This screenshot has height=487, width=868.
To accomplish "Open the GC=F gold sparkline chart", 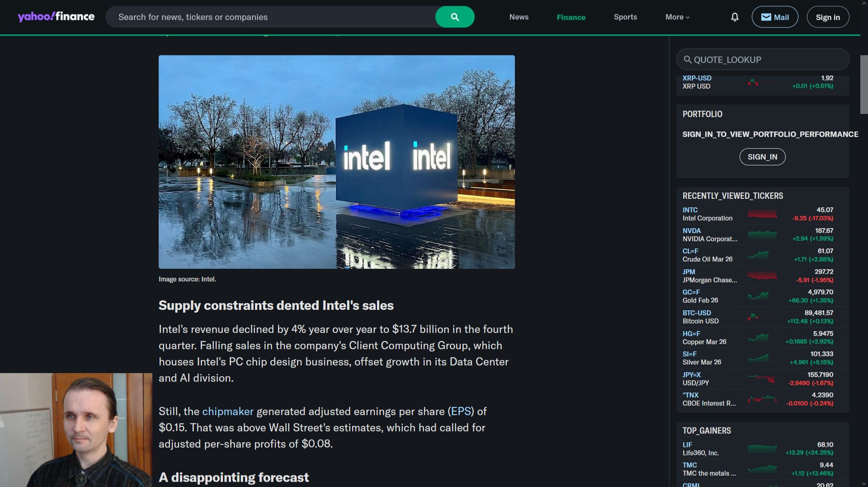I will (762, 296).
